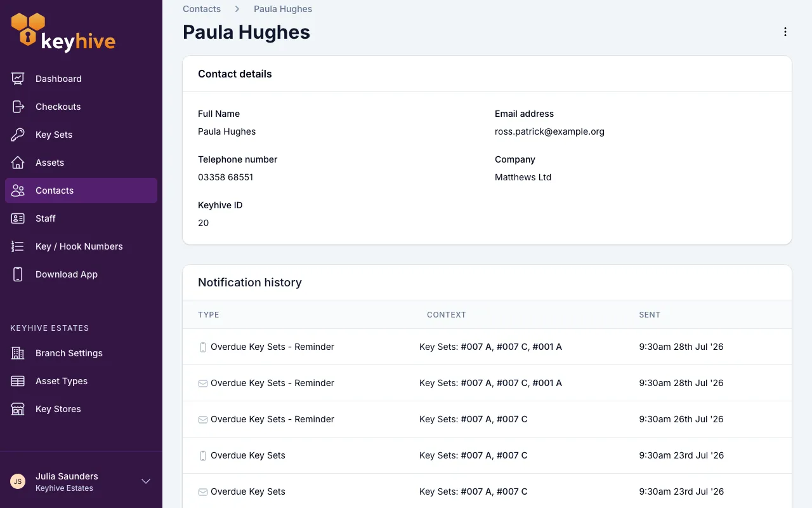Viewport: 812px width, 508px height.
Task: Click the Paula Hughes breadcrumb
Action: click(x=283, y=9)
